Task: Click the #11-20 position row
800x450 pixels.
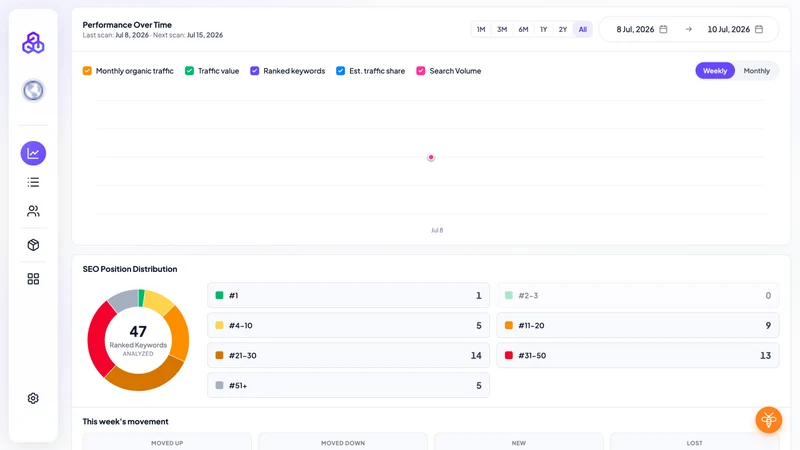Action: point(638,326)
